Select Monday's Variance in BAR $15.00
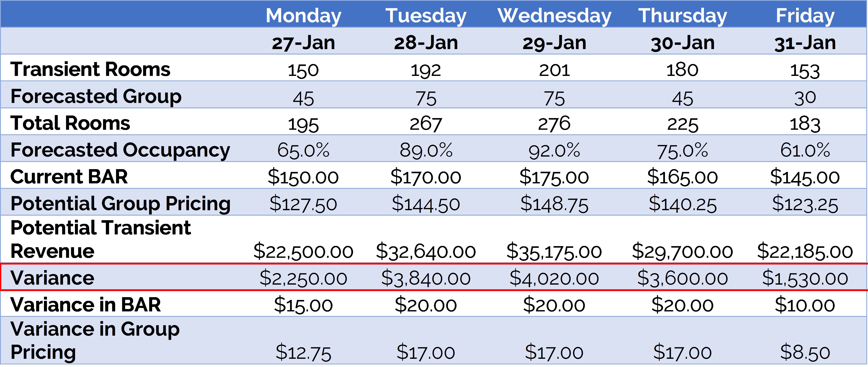 (303, 305)
